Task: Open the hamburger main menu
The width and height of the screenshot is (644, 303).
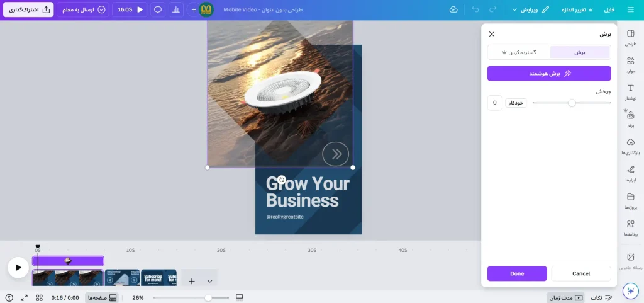Action: coord(630,9)
